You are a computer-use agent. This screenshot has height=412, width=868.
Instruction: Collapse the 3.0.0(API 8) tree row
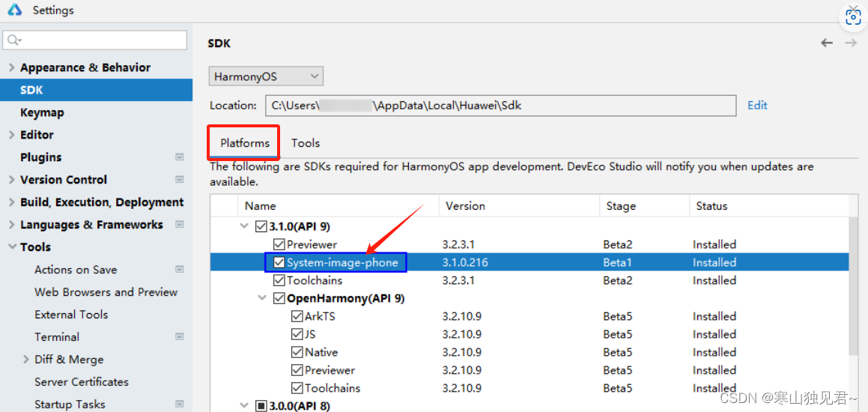[x=244, y=406]
